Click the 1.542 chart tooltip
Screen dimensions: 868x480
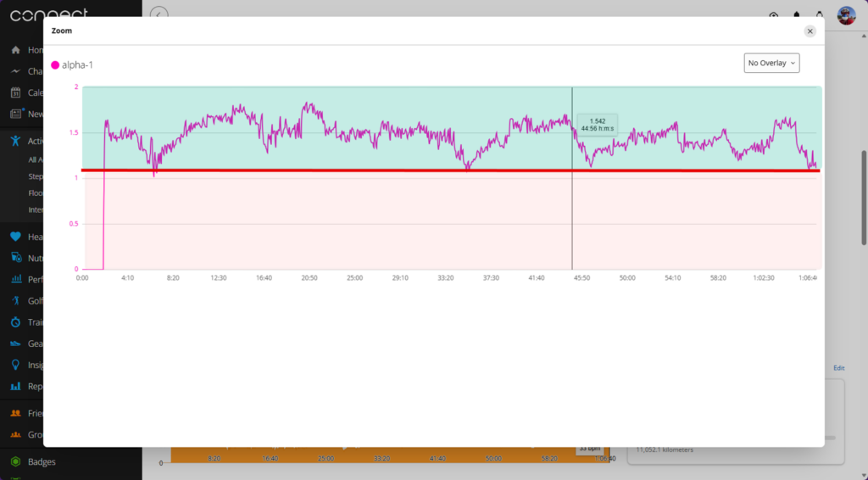pyautogui.click(x=598, y=125)
